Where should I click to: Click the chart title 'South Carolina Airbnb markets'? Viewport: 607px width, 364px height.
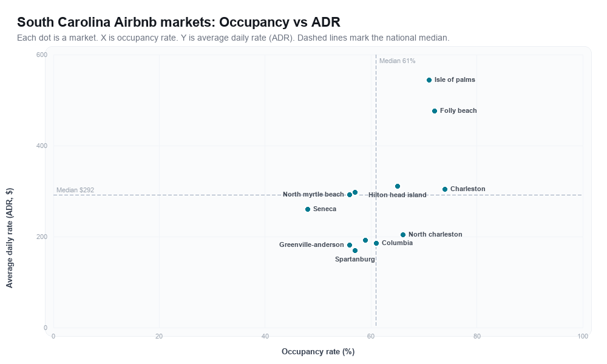pyautogui.click(x=178, y=22)
